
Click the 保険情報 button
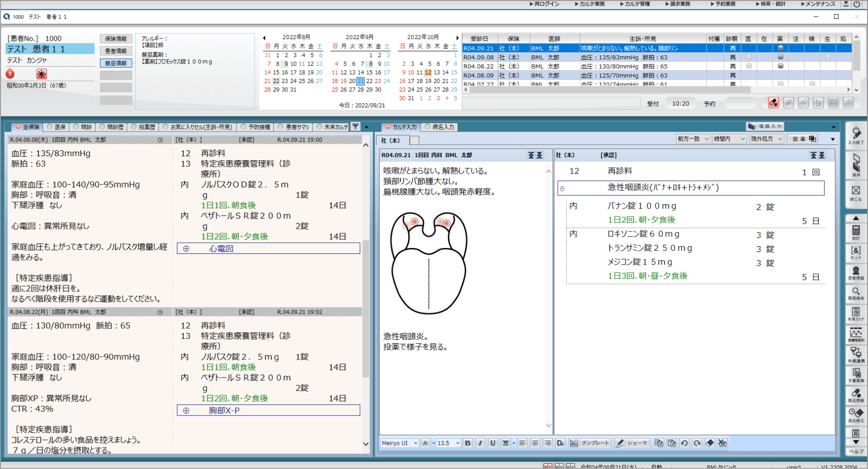116,38
